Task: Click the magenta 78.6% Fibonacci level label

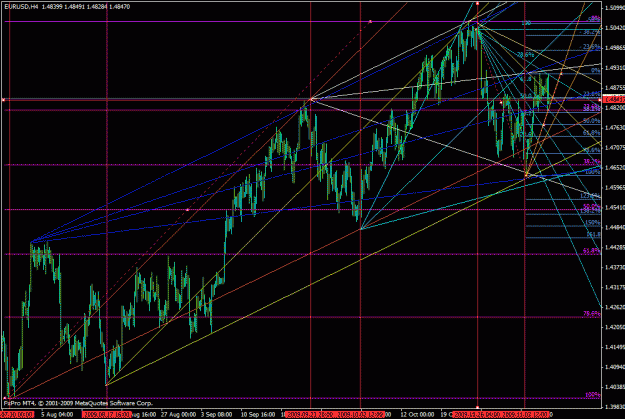Action: (x=592, y=314)
